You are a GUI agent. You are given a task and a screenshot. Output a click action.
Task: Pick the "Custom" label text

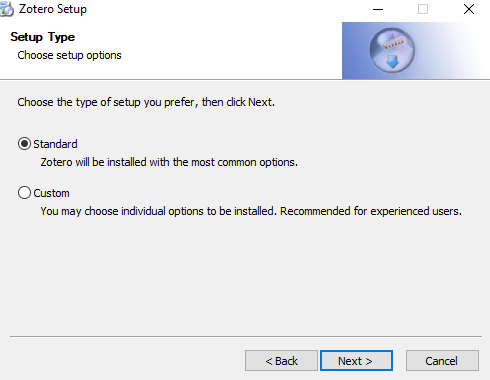coord(51,193)
